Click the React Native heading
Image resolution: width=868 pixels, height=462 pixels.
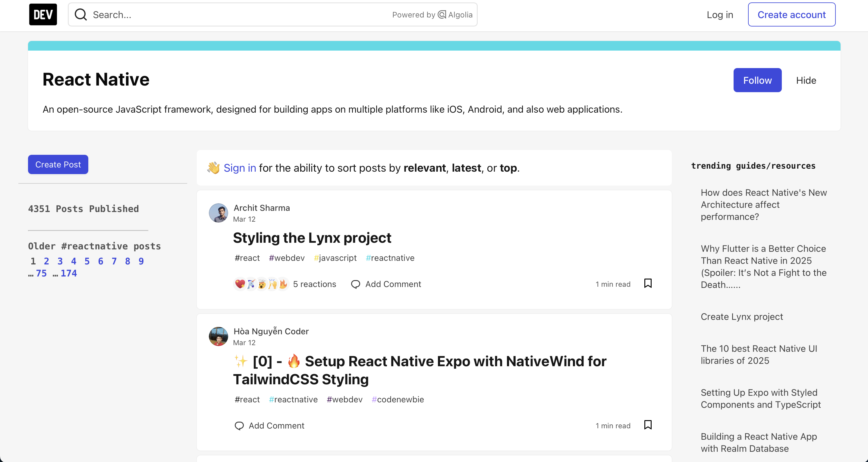tap(96, 80)
